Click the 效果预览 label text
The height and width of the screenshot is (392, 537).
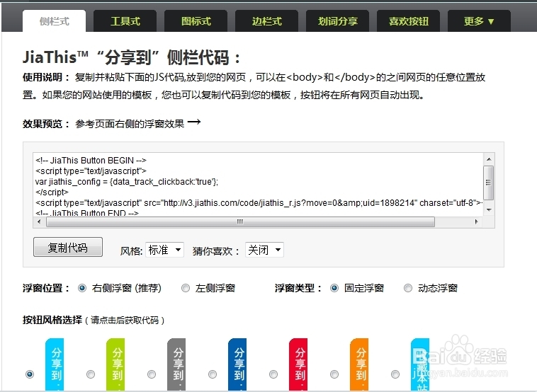(46, 124)
